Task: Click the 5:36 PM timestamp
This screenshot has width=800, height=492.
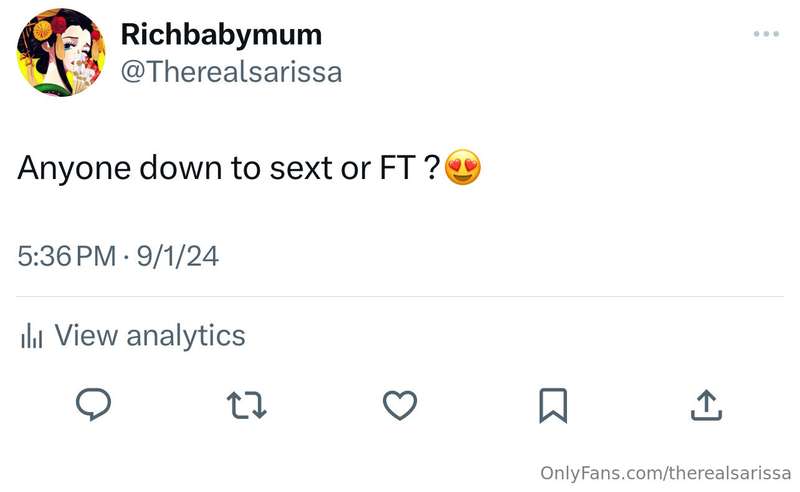Action: [67, 256]
